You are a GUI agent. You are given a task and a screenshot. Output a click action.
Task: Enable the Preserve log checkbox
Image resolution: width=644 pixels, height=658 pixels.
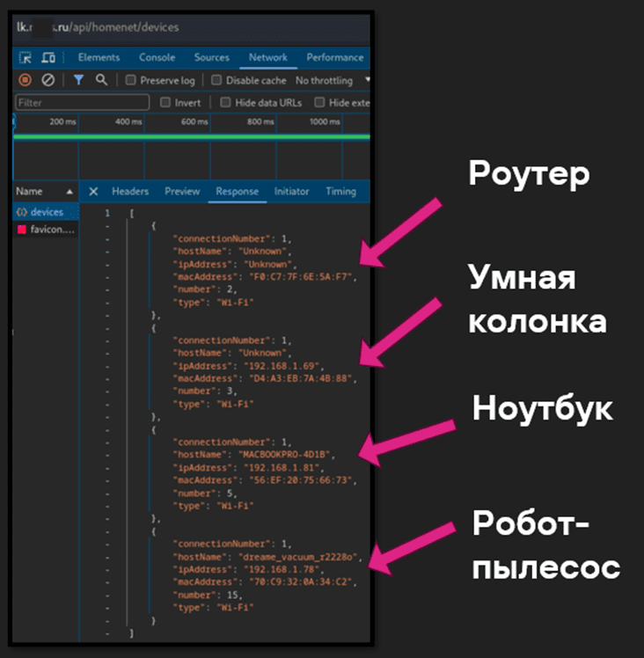click(x=131, y=81)
